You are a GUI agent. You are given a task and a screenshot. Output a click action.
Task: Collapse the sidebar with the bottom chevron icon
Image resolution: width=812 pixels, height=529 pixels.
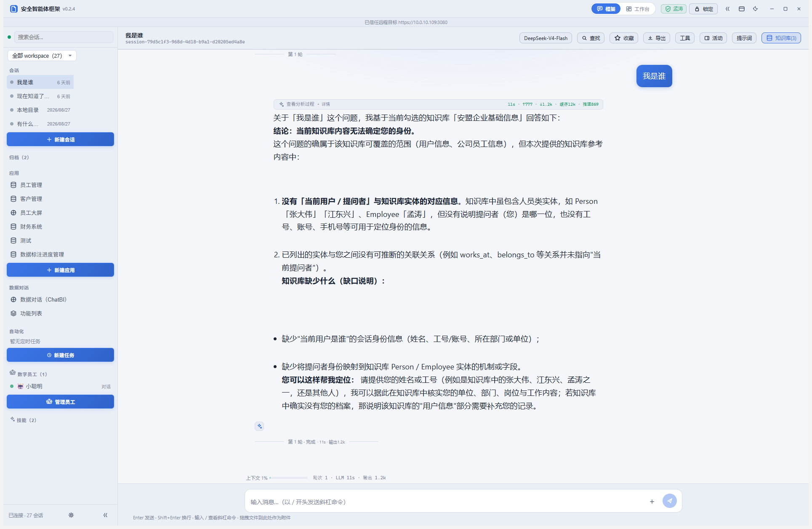pos(105,515)
